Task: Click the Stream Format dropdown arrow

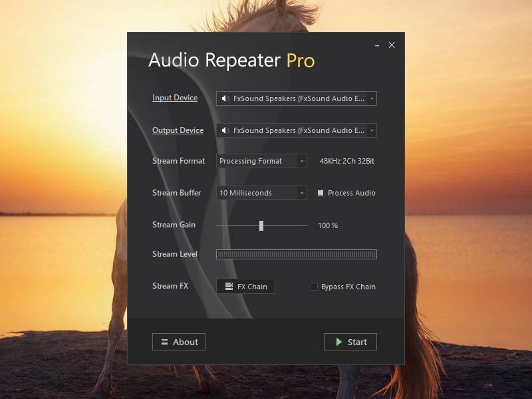Action: point(302,161)
